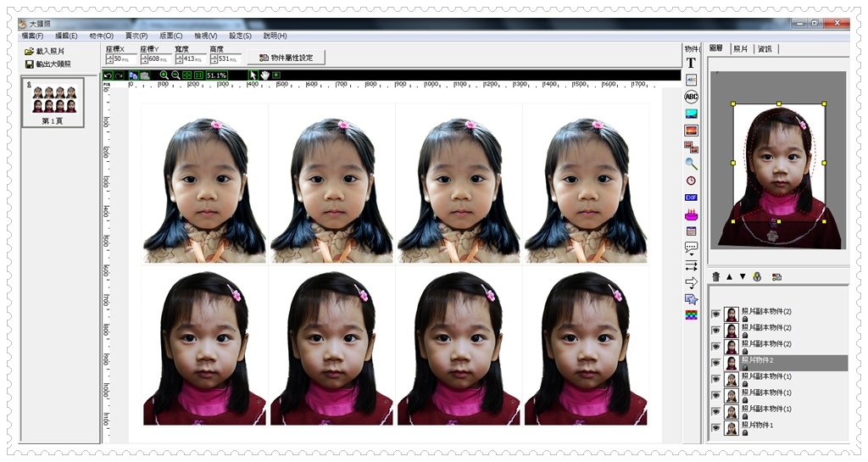The width and height of the screenshot is (868, 462).
Task: Select the arrow pointer tool
Action: pos(253,75)
